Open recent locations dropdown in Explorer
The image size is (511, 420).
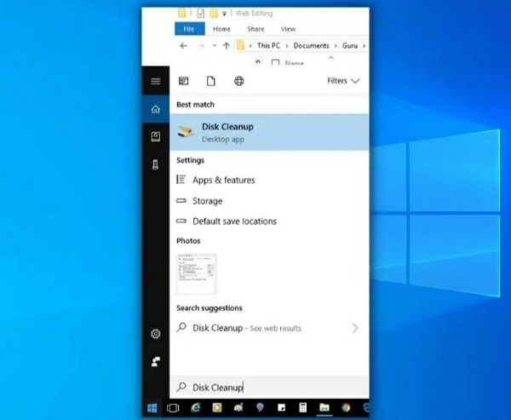pyautogui.click(x=214, y=46)
